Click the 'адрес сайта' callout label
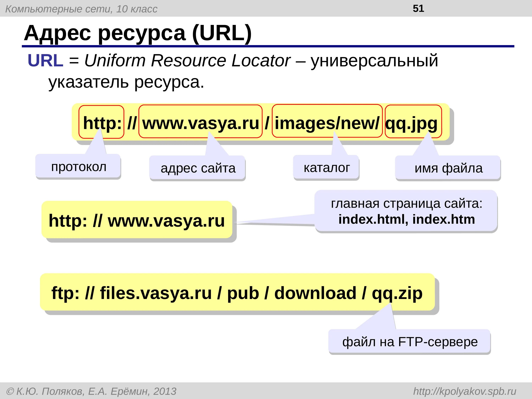The width and height of the screenshot is (532, 399). pyautogui.click(x=198, y=168)
